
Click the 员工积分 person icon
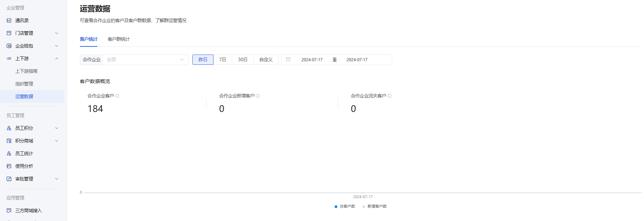coord(9,128)
